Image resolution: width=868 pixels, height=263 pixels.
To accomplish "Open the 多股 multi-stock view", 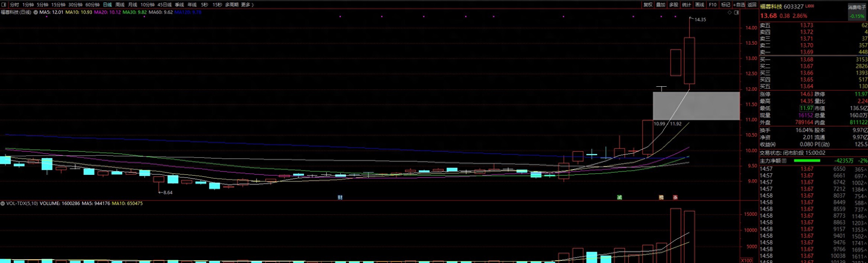I will [674, 5].
